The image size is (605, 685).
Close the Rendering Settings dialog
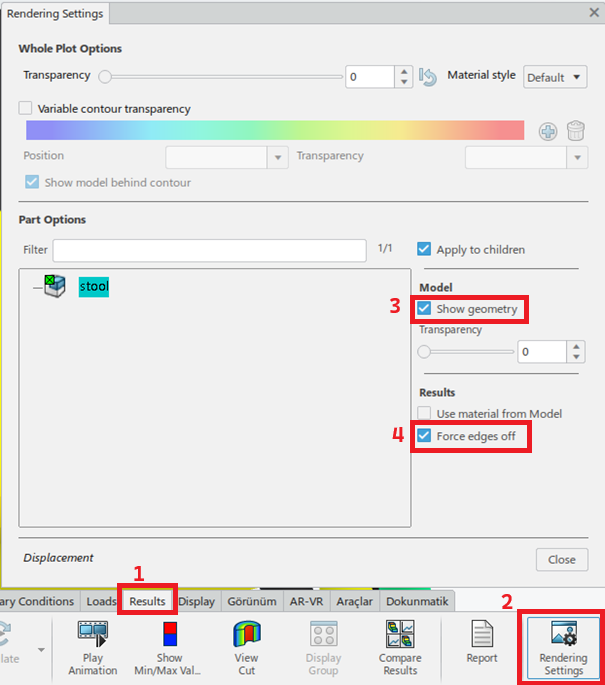[x=561, y=559]
